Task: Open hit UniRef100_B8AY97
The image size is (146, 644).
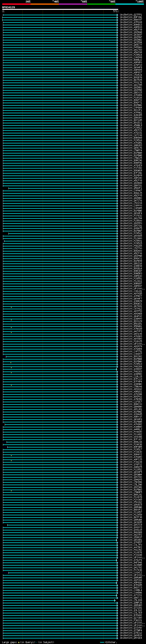Action: 131,20
